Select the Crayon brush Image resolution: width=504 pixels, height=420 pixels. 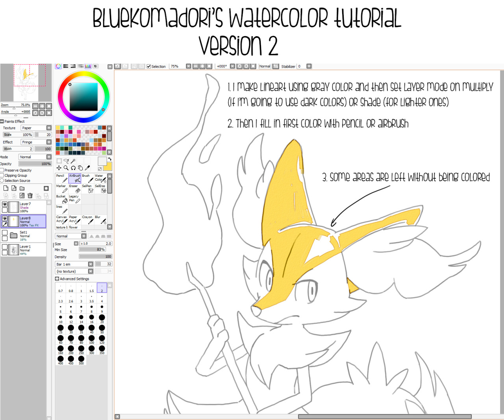tap(87, 219)
